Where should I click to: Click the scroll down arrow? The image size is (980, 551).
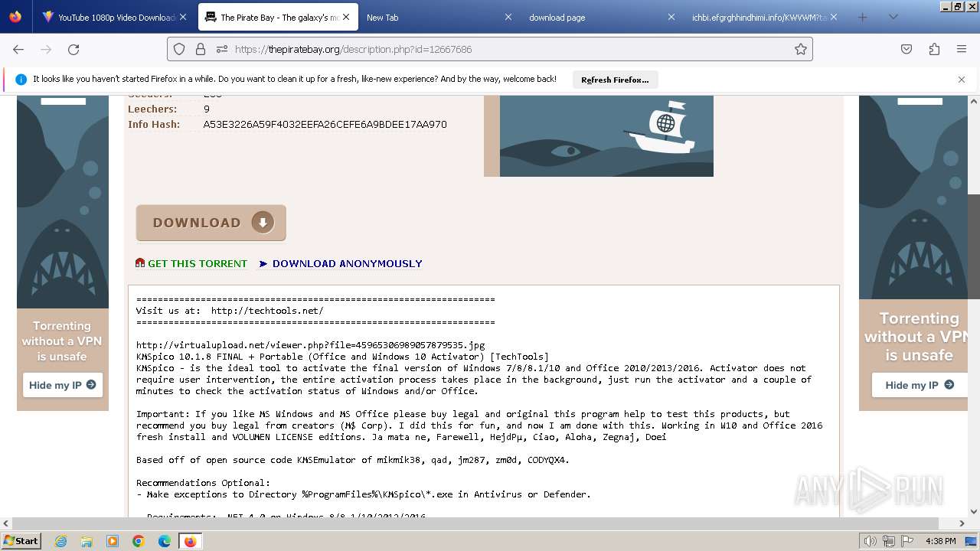(x=974, y=511)
